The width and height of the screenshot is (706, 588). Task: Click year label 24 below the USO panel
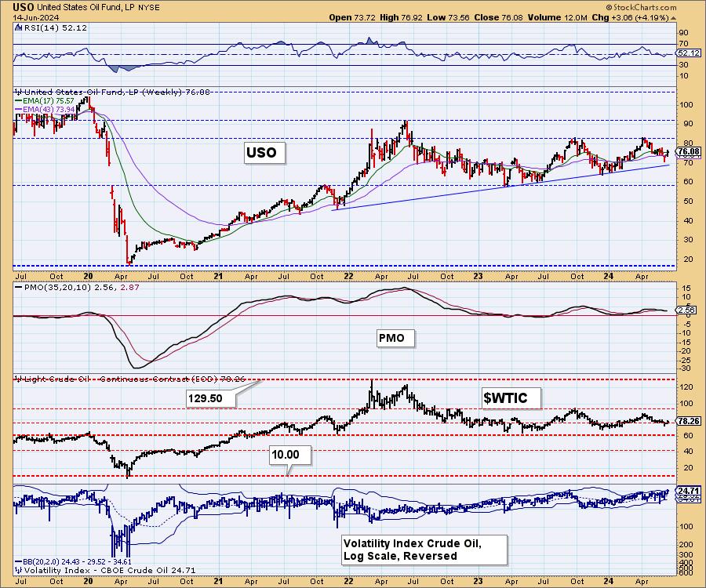click(608, 276)
